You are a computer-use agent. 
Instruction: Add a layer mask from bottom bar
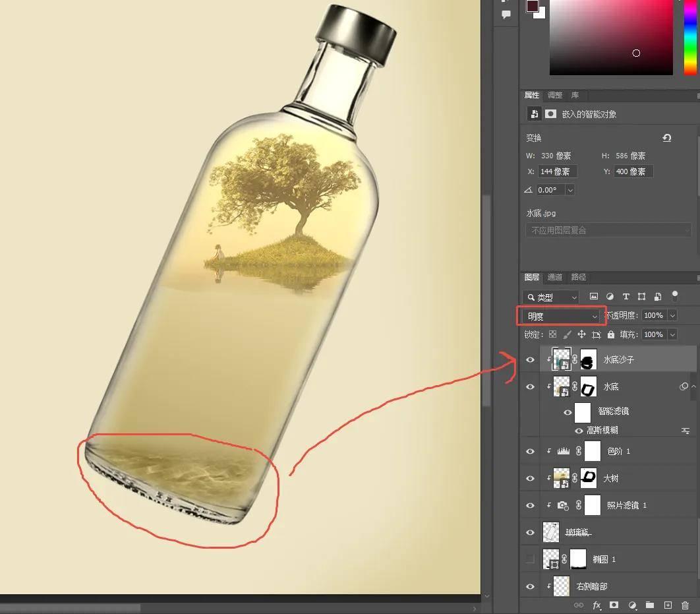(x=614, y=605)
